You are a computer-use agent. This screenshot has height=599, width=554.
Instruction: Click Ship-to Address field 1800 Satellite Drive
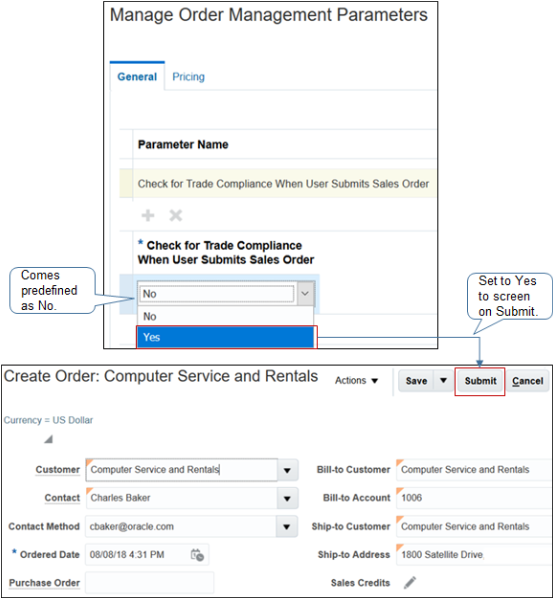click(x=474, y=555)
